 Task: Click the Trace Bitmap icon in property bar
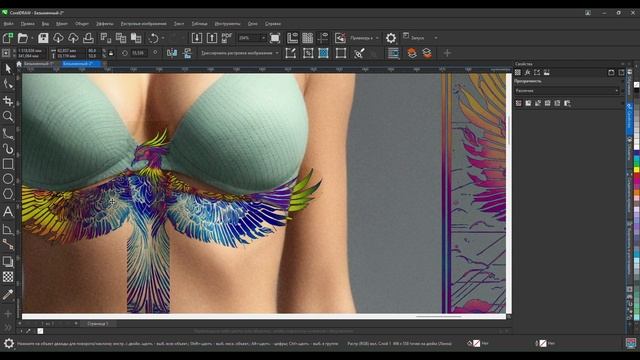click(308, 53)
